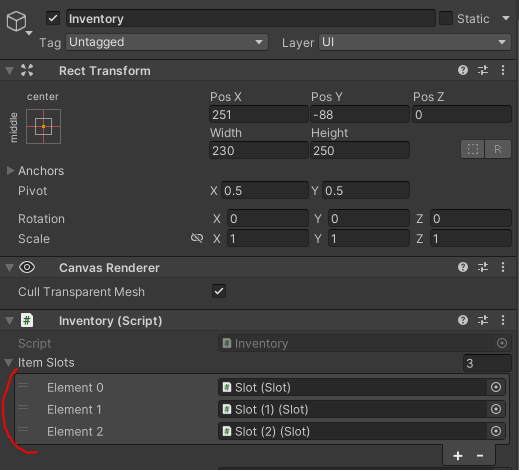Viewport: 519px width, 470px height.
Task: Open Canvas Renderer presets icon
Action: coord(483,267)
